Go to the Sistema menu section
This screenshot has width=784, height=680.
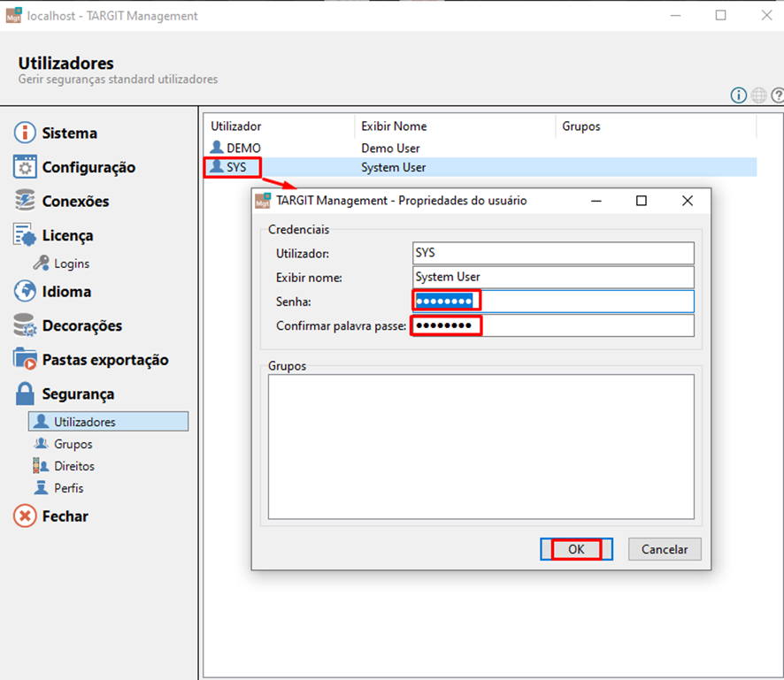(70, 134)
